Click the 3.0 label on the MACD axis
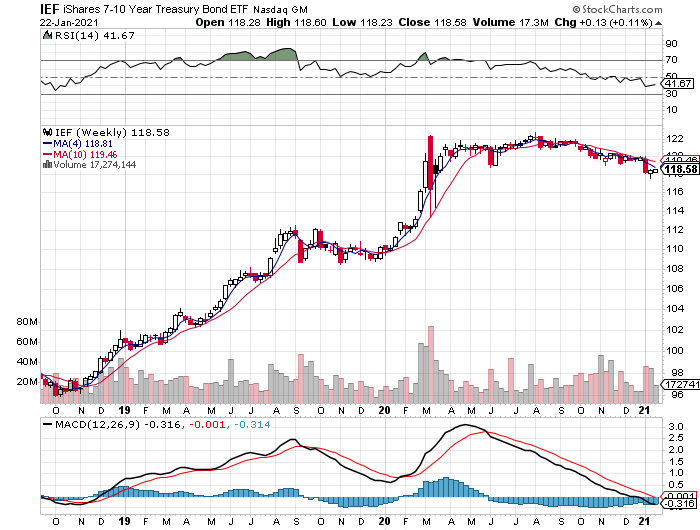This screenshot has height=530, width=700. (676, 426)
